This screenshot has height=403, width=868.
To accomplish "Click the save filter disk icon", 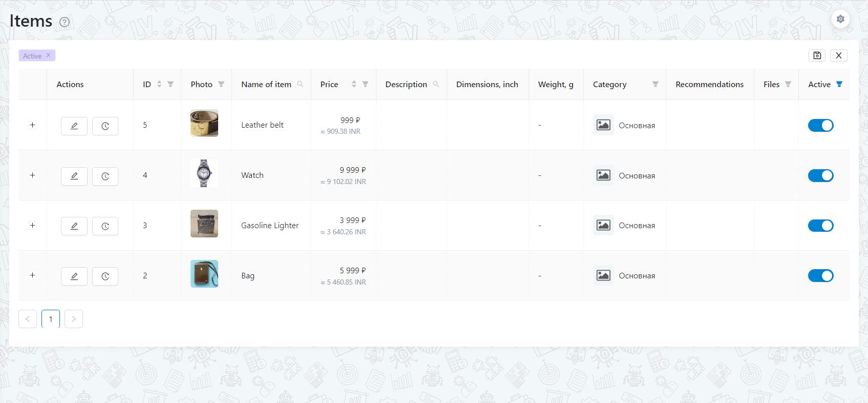I will pyautogui.click(x=817, y=55).
